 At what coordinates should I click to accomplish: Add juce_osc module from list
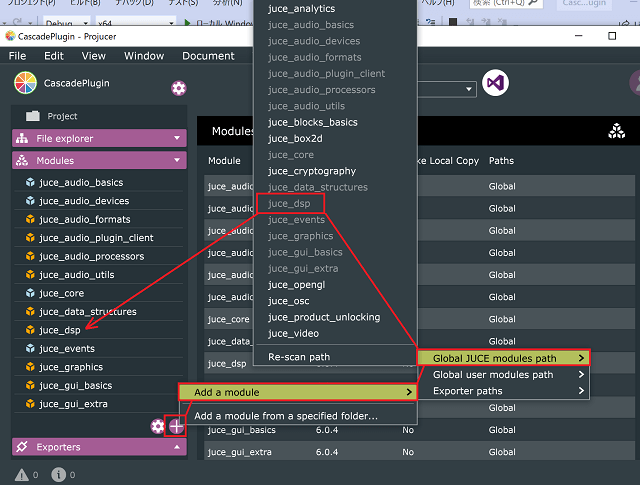289,301
